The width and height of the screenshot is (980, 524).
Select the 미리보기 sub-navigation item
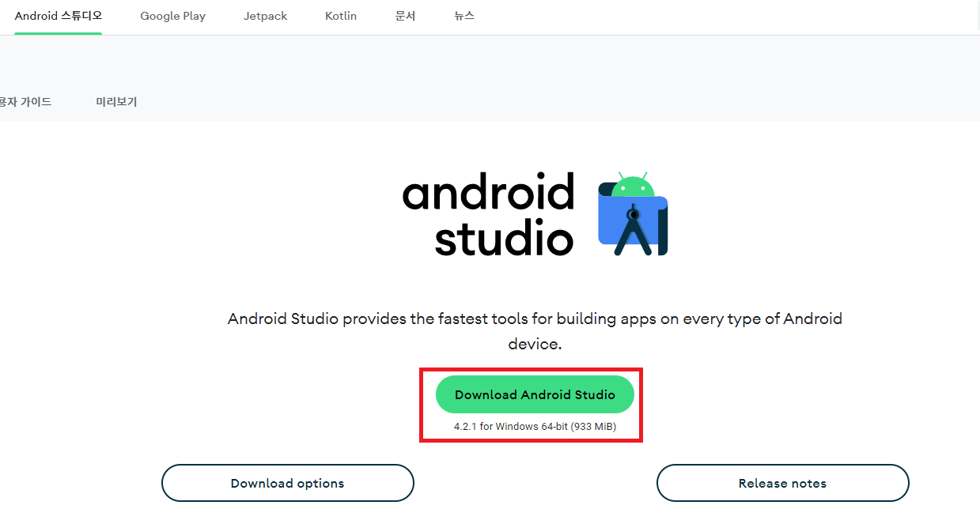[116, 102]
